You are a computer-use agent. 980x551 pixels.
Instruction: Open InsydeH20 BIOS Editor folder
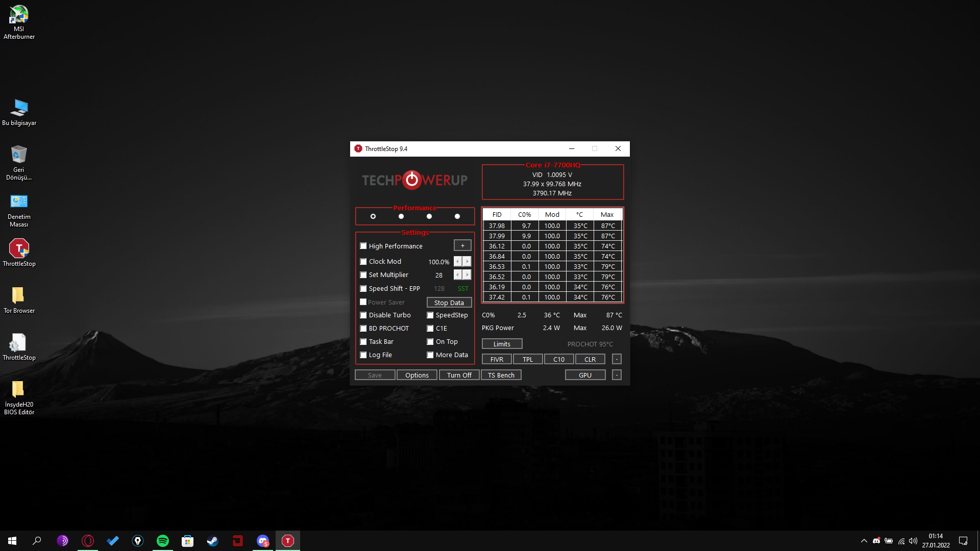(x=19, y=397)
